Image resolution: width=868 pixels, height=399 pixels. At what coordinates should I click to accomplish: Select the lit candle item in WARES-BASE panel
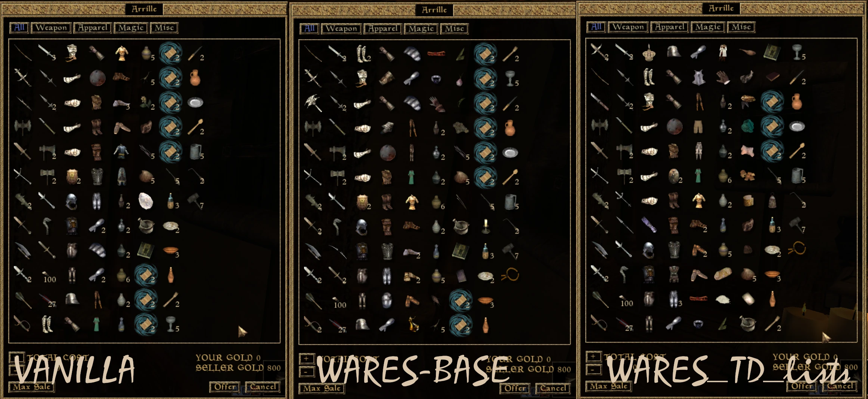point(486,226)
